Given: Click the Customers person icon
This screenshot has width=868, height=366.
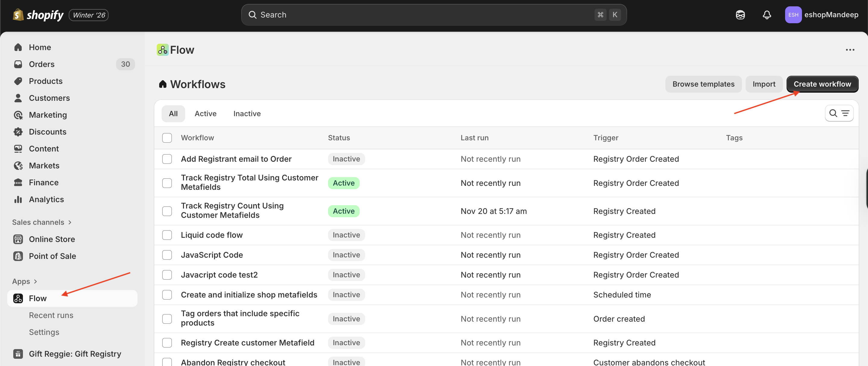Looking at the screenshot, I should (18, 98).
